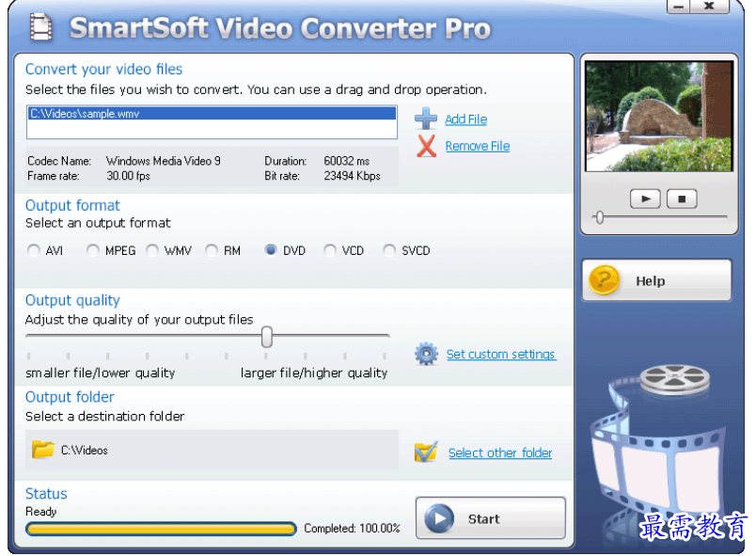Click the yellow conversion progress bar
This screenshot has height=556, width=756.
(161, 529)
